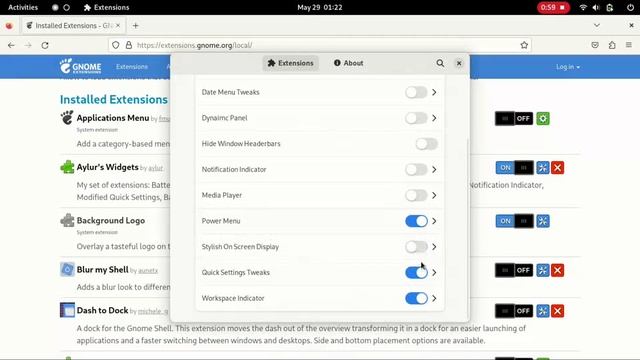Click Dash to Dock extension icon
Viewport: 640px width, 360px height.
click(x=67, y=310)
